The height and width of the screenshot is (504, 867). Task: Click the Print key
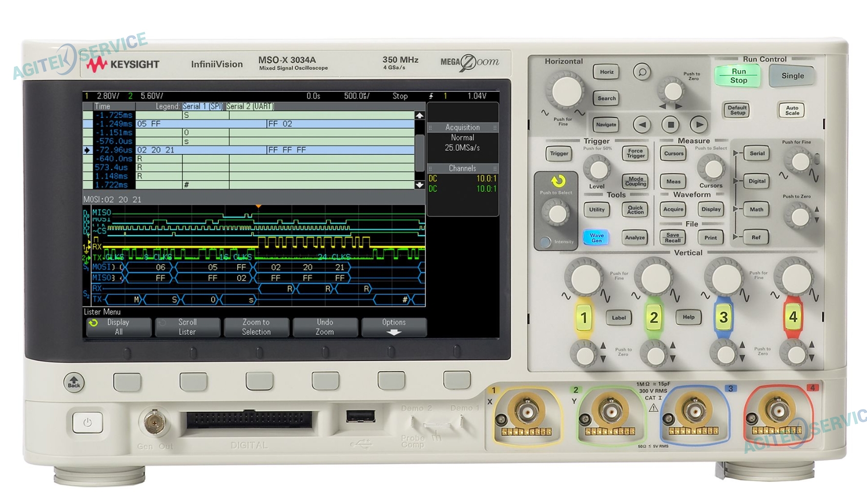coord(711,238)
